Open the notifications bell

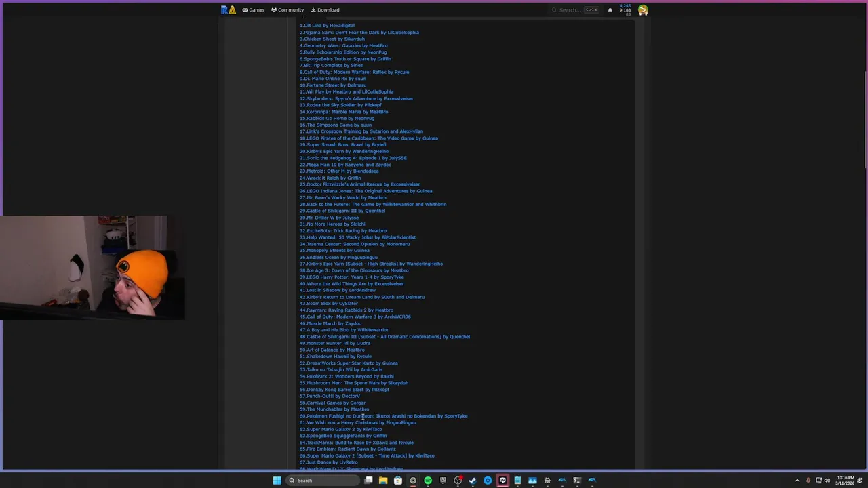click(x=610, y=10)
